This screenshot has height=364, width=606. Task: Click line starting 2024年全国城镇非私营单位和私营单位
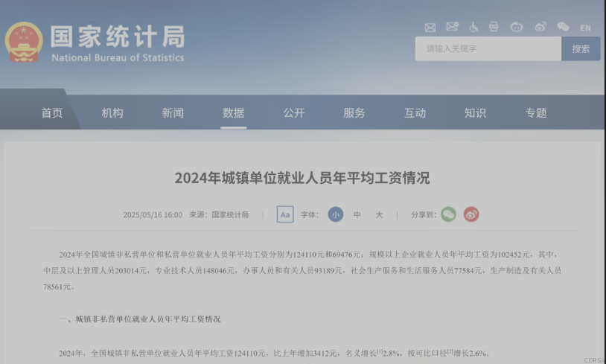click(x=308, y=255)
